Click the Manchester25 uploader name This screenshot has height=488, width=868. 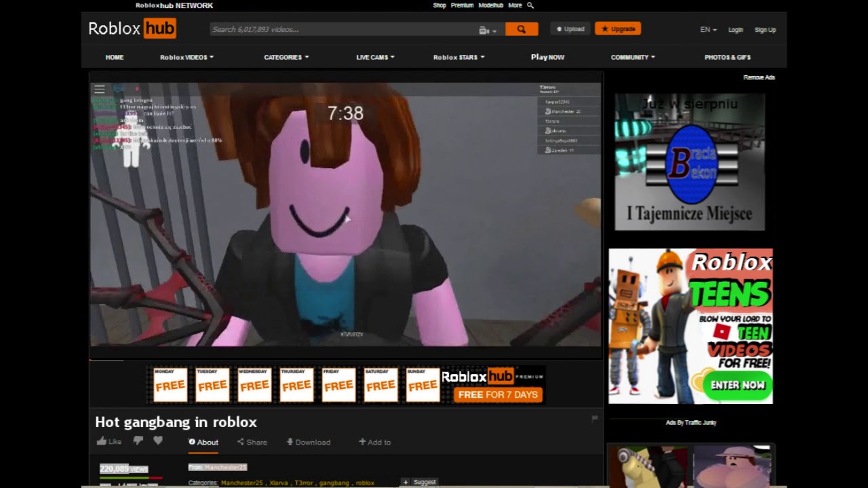(x=226, y=467)
